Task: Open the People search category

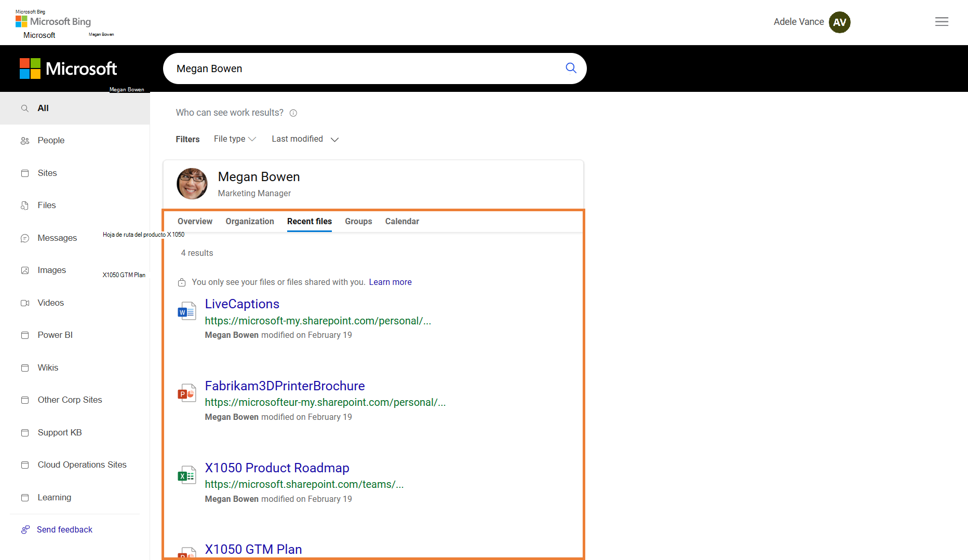Action: (50, 140)
